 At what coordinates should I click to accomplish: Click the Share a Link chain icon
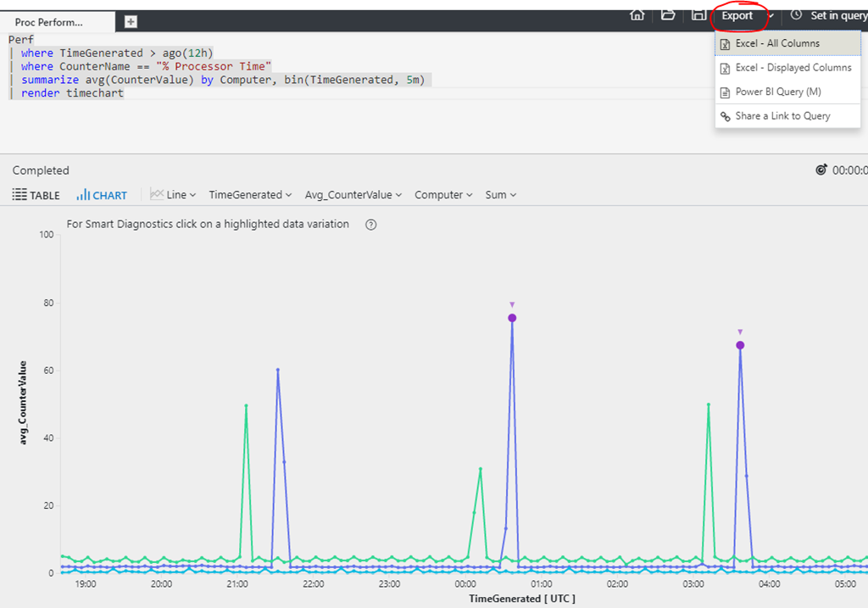point(725,116)
